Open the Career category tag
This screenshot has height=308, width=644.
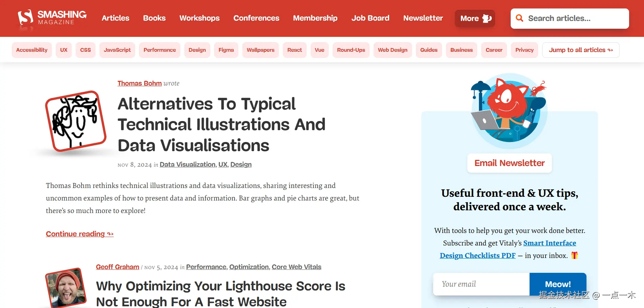click(x=494, y=50)
